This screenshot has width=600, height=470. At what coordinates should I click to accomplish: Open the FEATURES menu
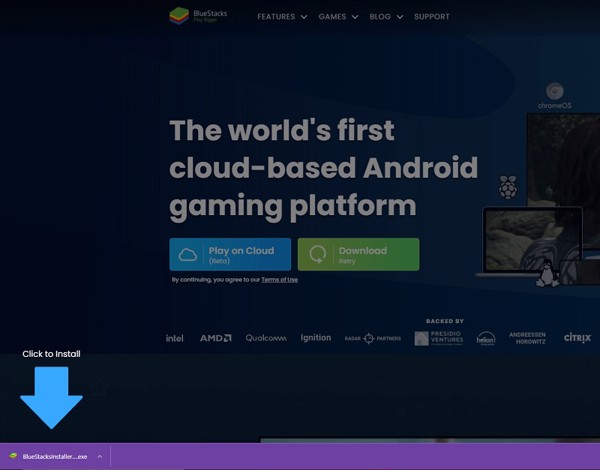[x=276, y=17]
